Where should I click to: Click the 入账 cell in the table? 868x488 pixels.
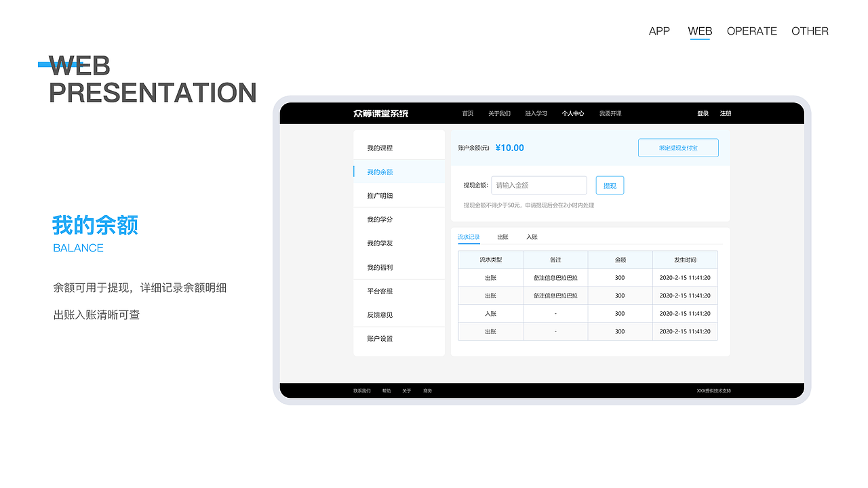(x=490, y=314)
